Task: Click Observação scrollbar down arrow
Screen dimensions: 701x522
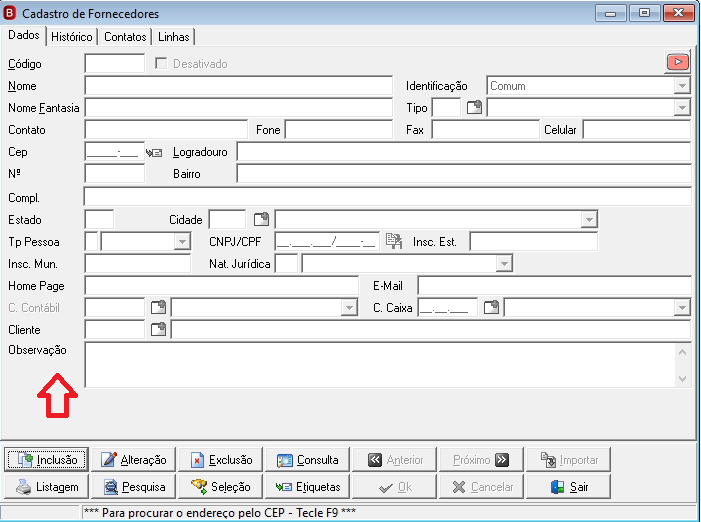Action: coord(682,379)
